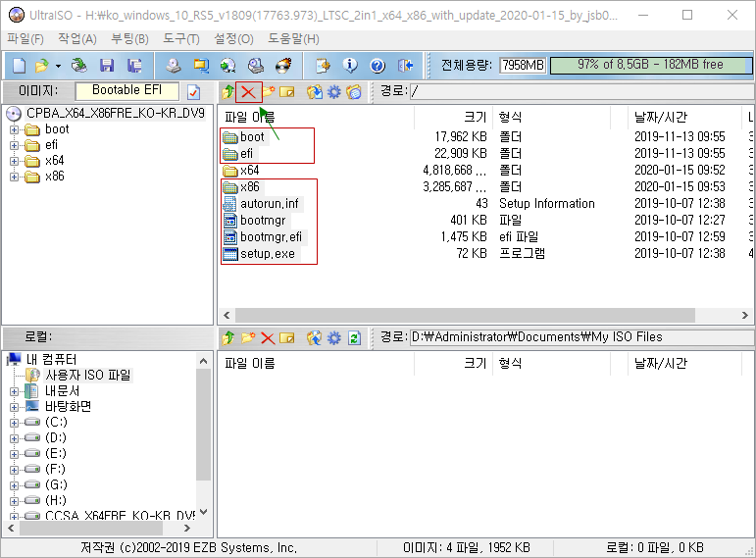Click the red X delete icon in local toolbar
756x558 pixels.
coord(268,338)
